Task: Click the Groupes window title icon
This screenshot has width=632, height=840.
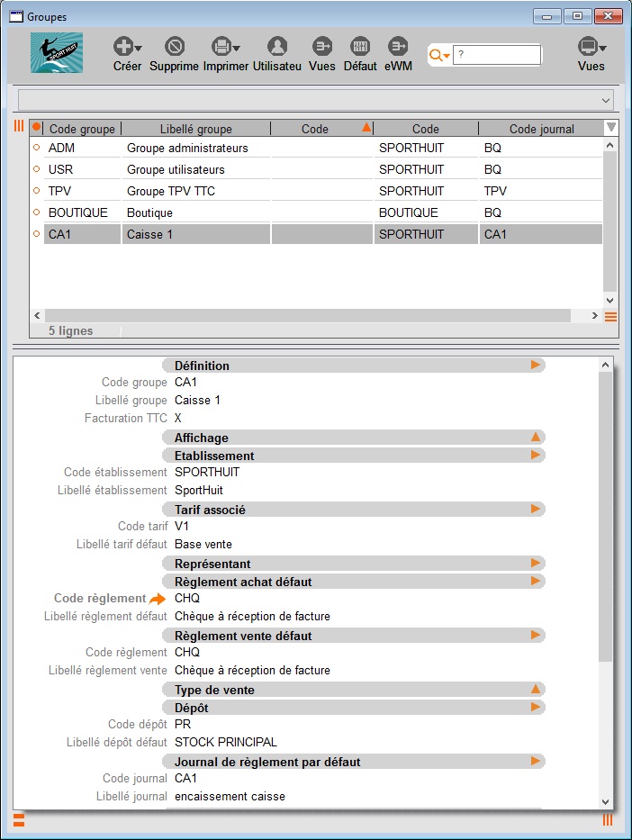Action: click(x=16, y=16)
